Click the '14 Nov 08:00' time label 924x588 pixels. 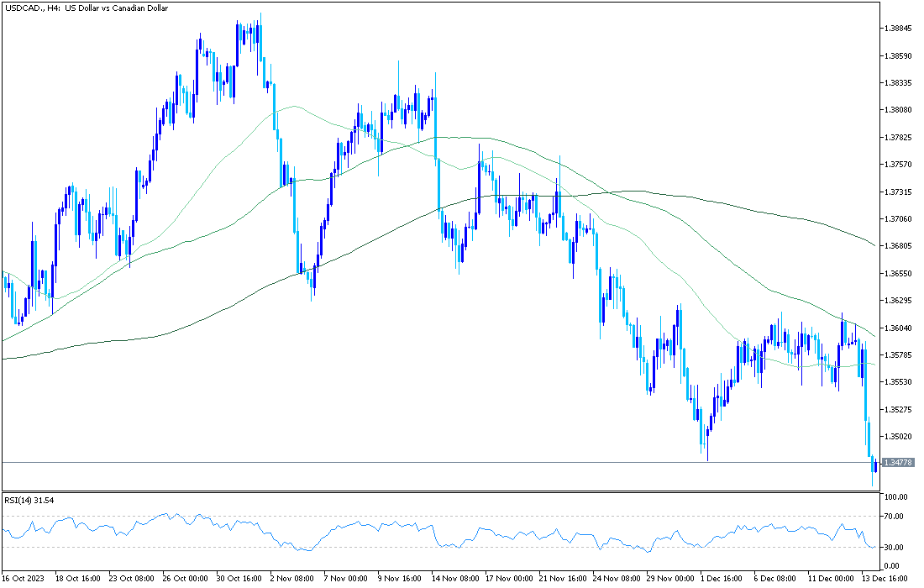(x=454, y=579)
